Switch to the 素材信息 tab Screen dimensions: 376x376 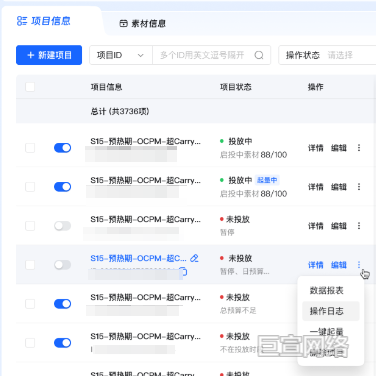[x=143, y=23]
